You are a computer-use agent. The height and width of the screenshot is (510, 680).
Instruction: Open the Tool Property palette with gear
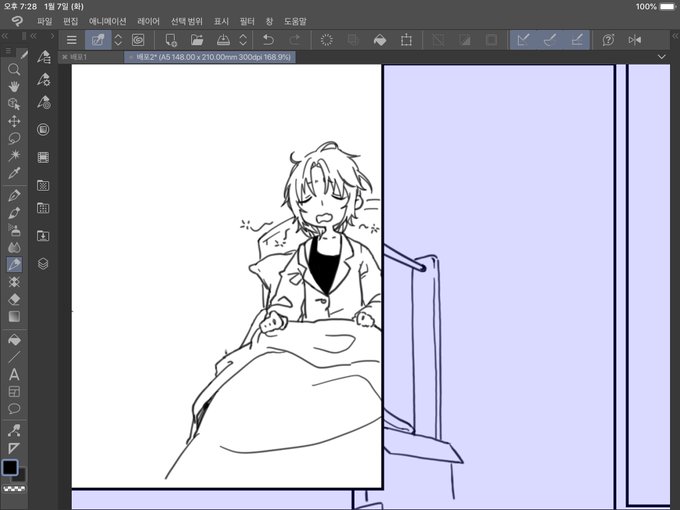click(43, 79)
